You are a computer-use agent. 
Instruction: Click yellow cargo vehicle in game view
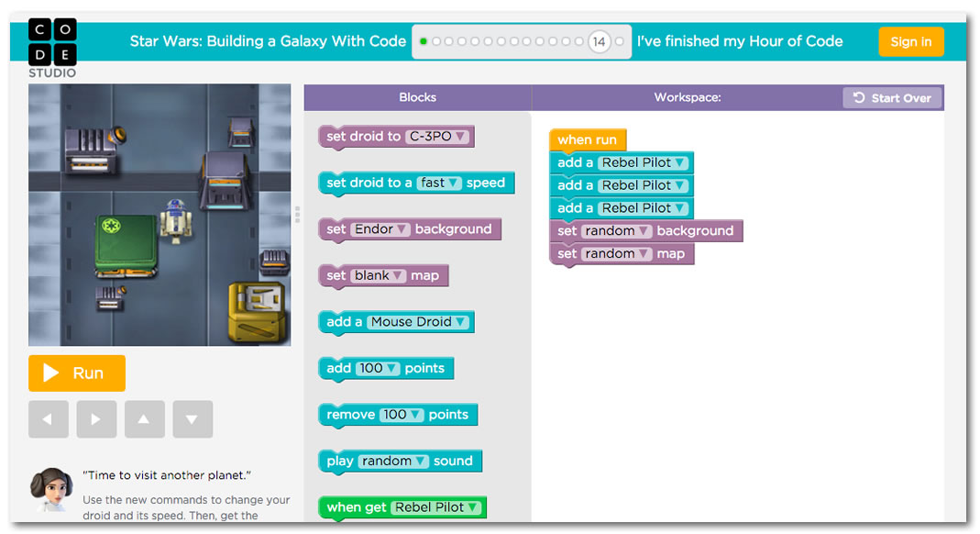click(258, 311)
